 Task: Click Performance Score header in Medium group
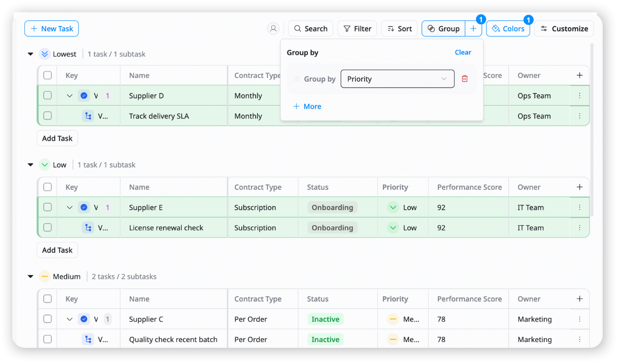click(469, 299)
